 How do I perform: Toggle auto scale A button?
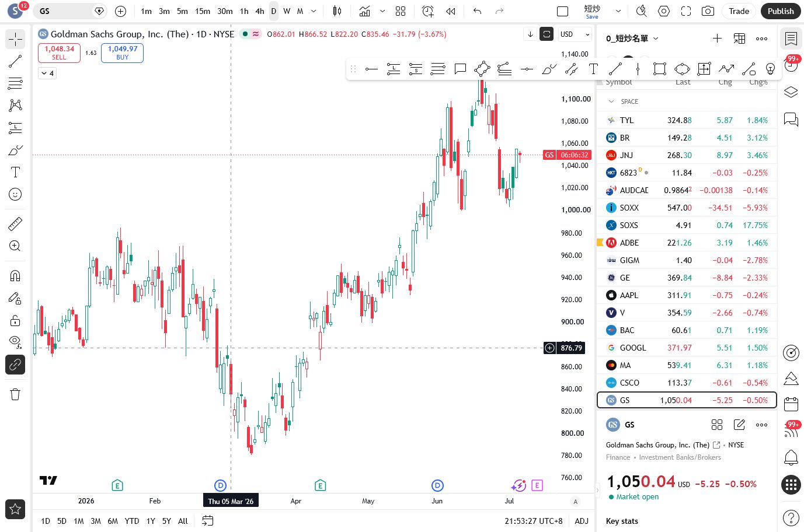tap(575, 501)
